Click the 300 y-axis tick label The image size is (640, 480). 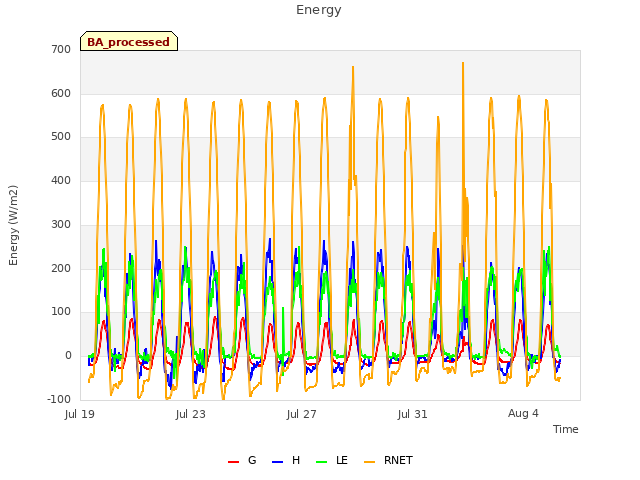[61, 224]
